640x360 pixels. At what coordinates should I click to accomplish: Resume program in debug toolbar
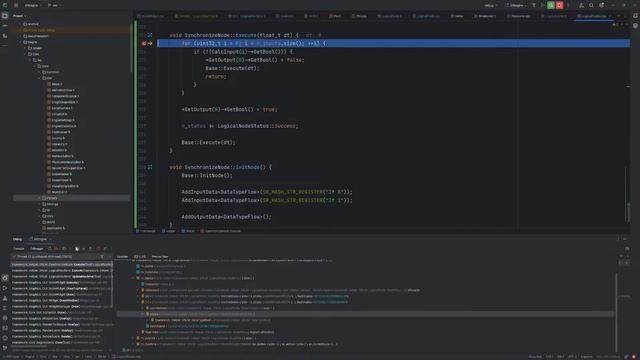pyautogui.click(x=64, y=249)
